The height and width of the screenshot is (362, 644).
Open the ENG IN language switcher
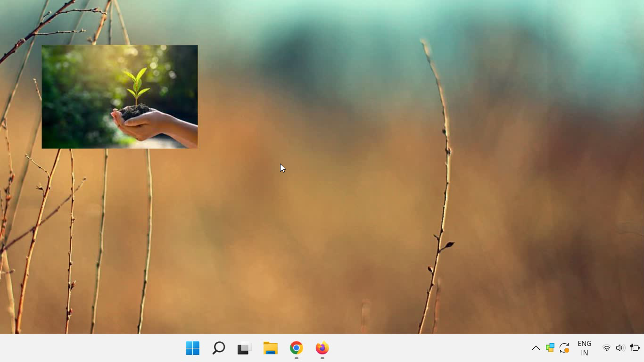pyautogui.click(x=585, y=348)
